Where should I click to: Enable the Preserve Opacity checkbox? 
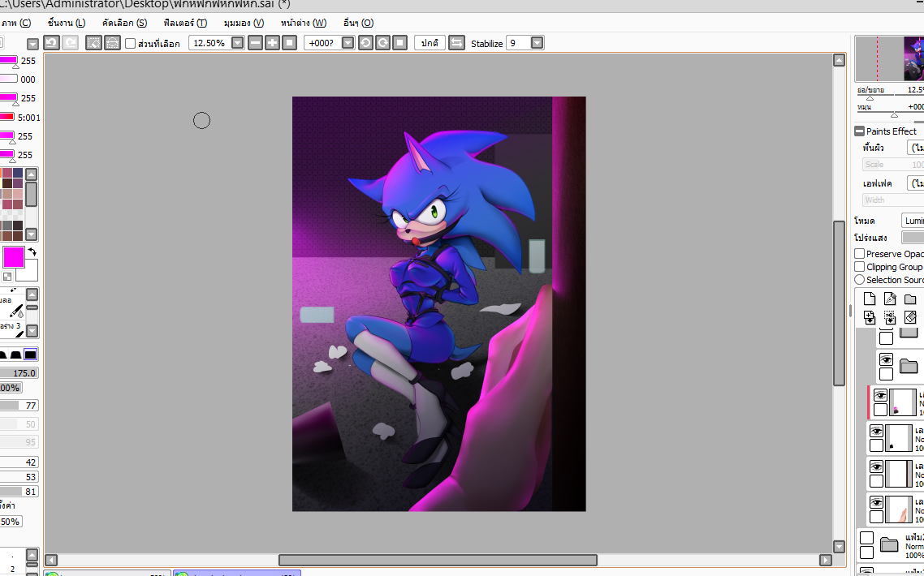(x=860, y=254)
